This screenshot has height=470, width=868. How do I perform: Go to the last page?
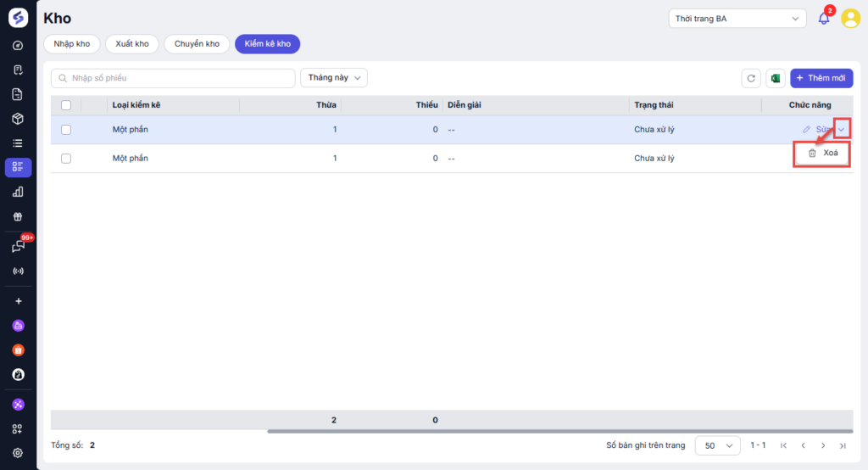click(x=843, y=445)
